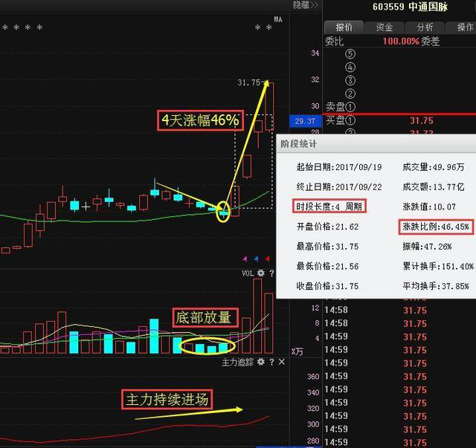This screenshot has width=476, height=448.
Task: Show help for 主力追踪 indicator
Action: click(x=271, y=362)
